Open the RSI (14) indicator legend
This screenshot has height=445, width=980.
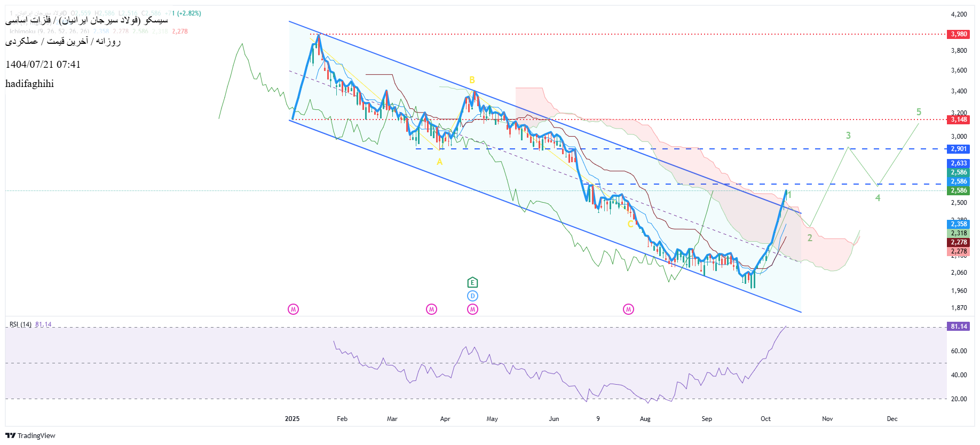click(x=20, y=324)
